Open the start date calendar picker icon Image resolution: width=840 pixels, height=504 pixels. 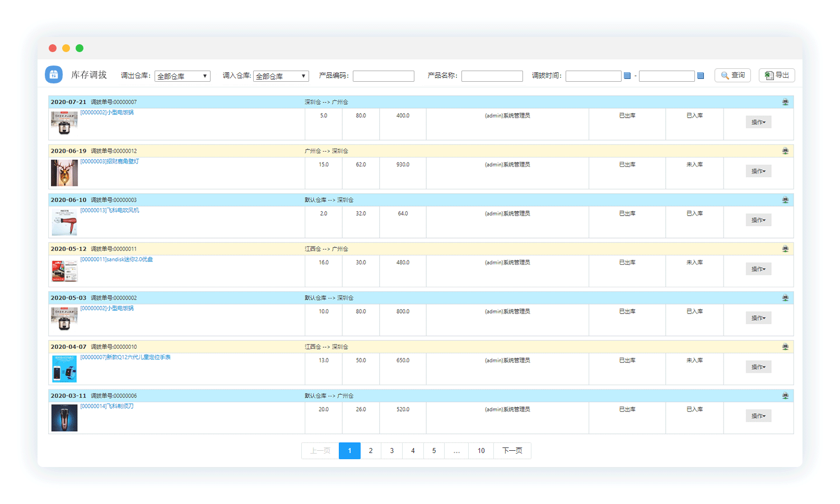[627, 76]
